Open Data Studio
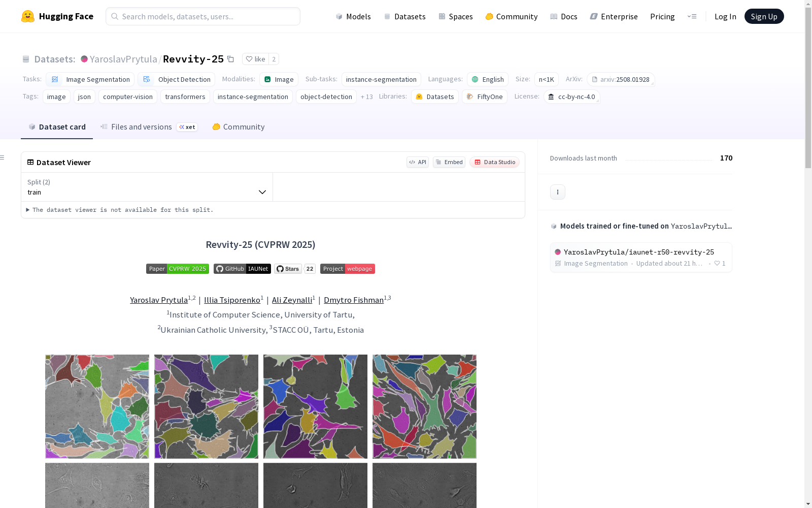 (495, 162)
